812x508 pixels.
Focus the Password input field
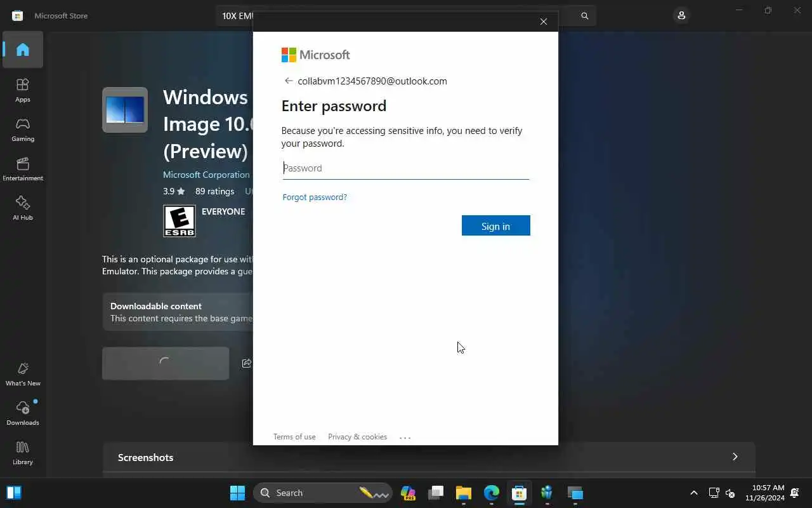click(x=406, y=168)
